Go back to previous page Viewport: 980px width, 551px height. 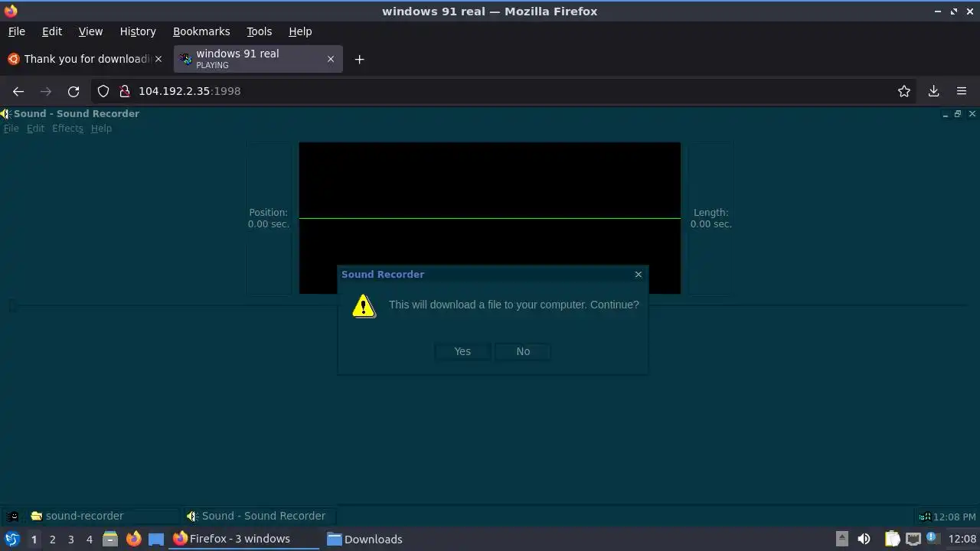click(18, 91)
